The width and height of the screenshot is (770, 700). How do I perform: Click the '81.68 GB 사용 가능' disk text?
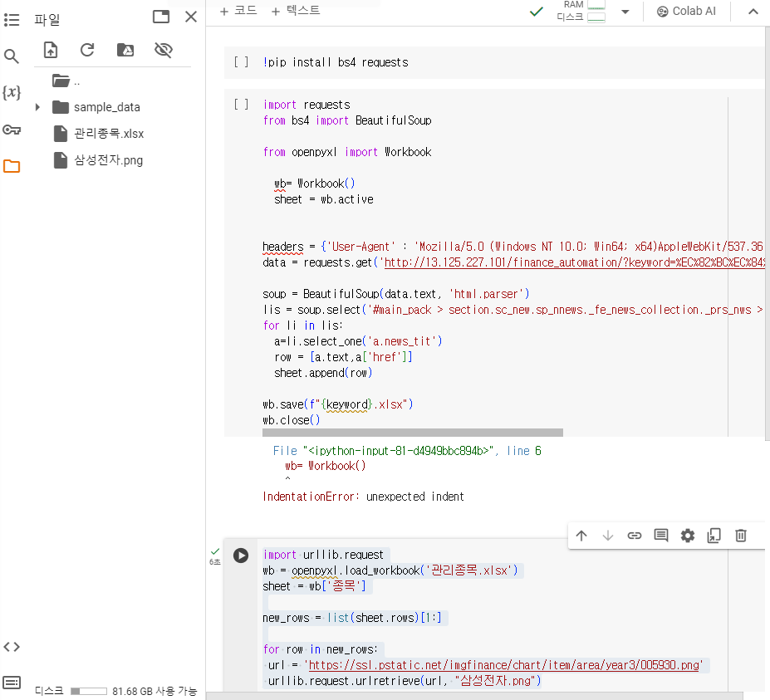(154, 691)
